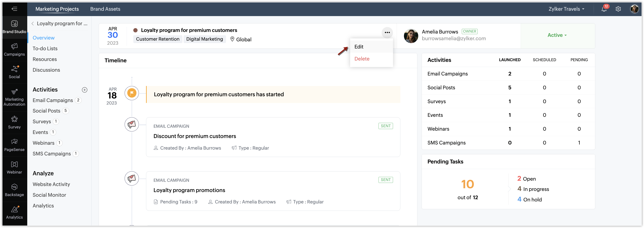Screen dimensions: 644x228
Task: Go back using the arrow beside Loyalty program
Action: [33, 23]
